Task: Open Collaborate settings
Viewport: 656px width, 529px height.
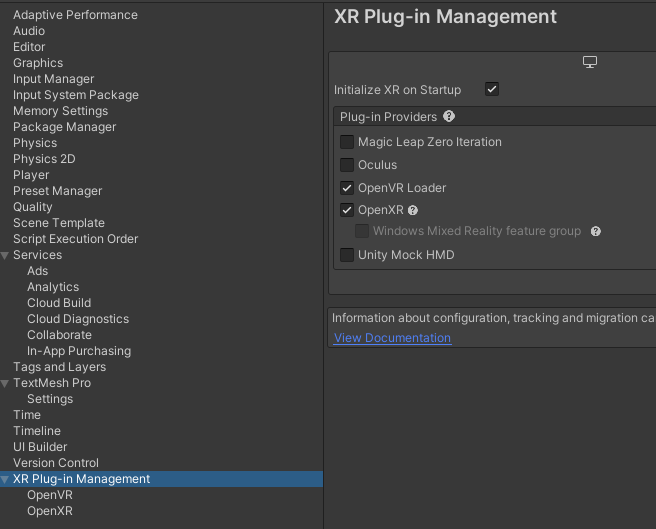Action: 59,335
